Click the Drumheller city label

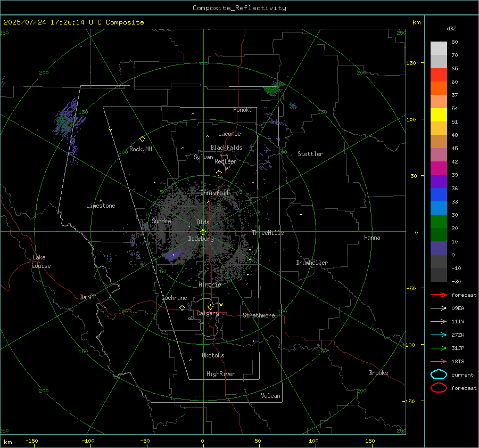point(312,263)
